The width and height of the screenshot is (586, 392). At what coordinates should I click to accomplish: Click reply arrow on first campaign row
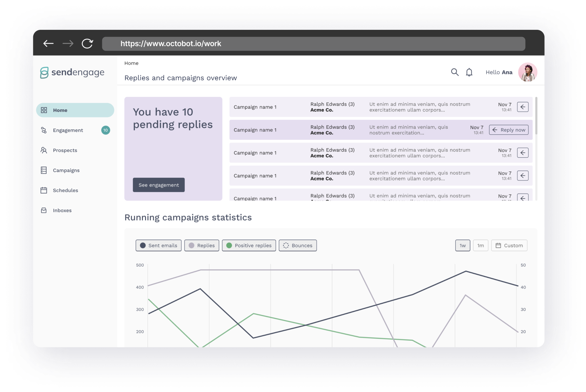523,107
